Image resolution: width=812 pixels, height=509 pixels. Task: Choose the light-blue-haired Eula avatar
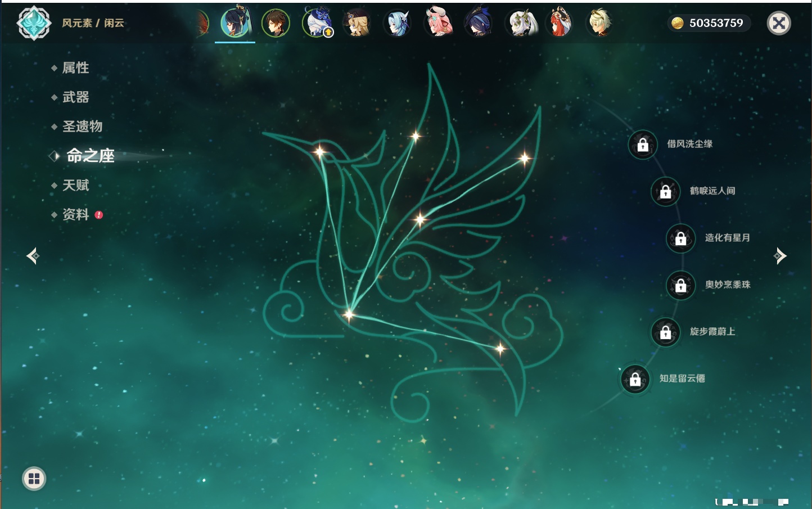pyautogui.click(x=398, y=23)
